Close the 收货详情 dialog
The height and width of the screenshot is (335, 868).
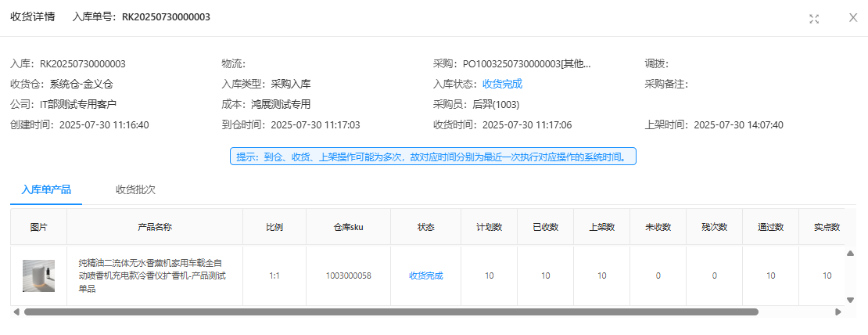click(x=853, y=18)
